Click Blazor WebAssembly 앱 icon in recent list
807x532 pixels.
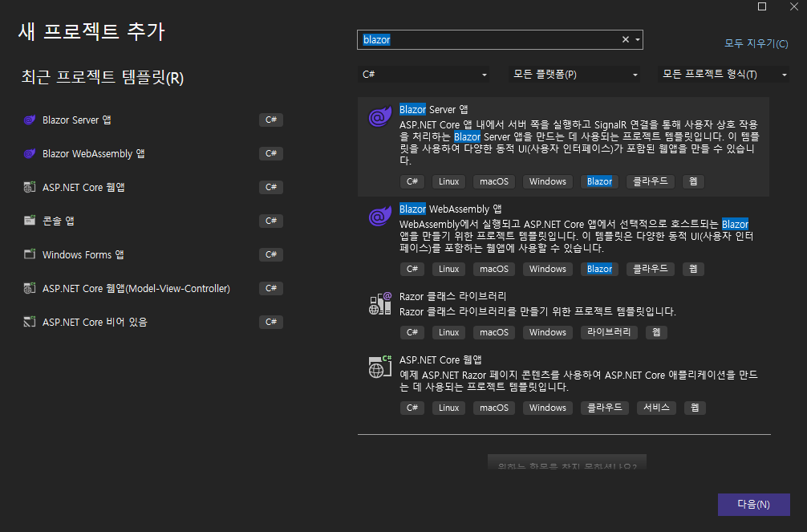coord(30,153)
